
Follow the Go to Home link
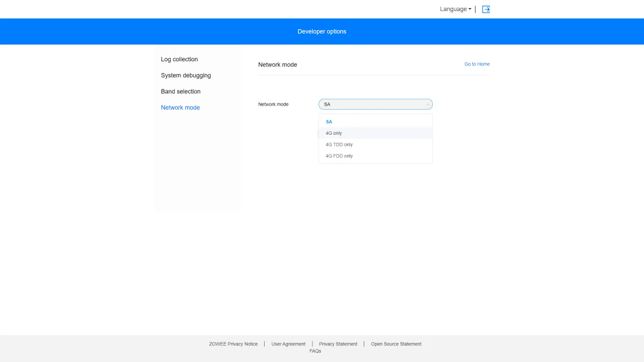pyautogui.click(x=477, y=64)
